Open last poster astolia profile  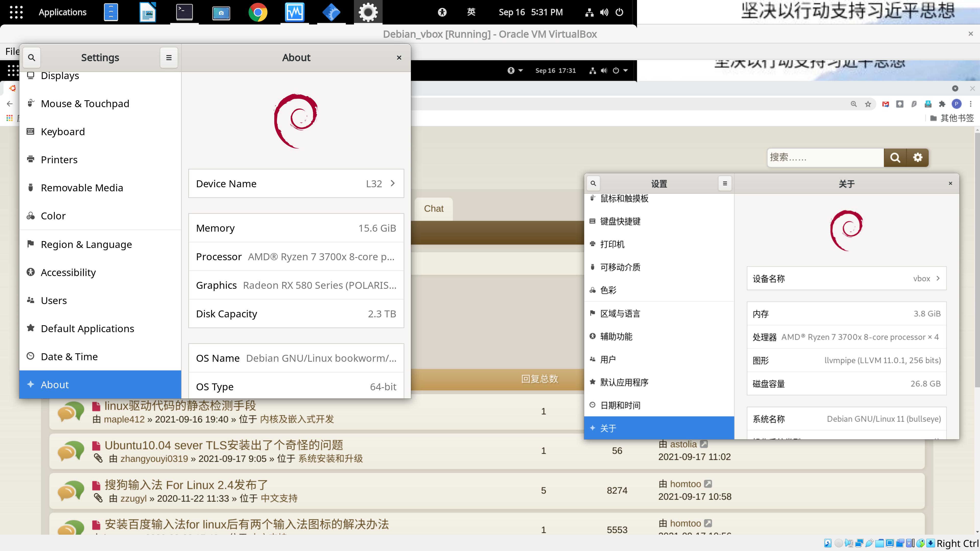tap(683, 444)
